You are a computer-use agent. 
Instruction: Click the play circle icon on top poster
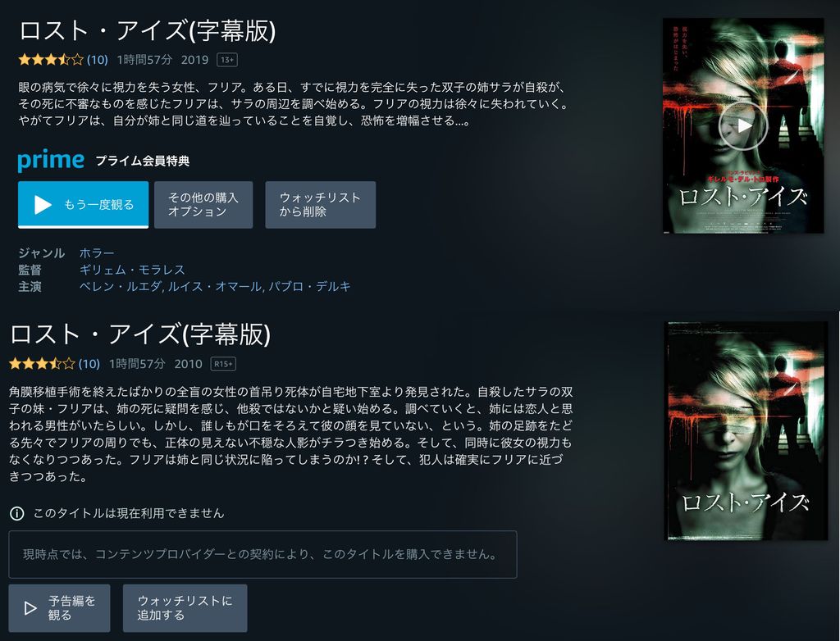click(x=743, y=126)
